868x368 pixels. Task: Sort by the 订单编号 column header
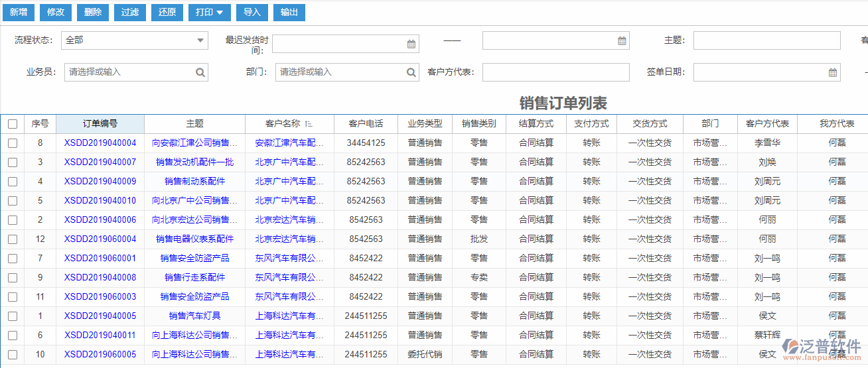(x=100, y=124)
